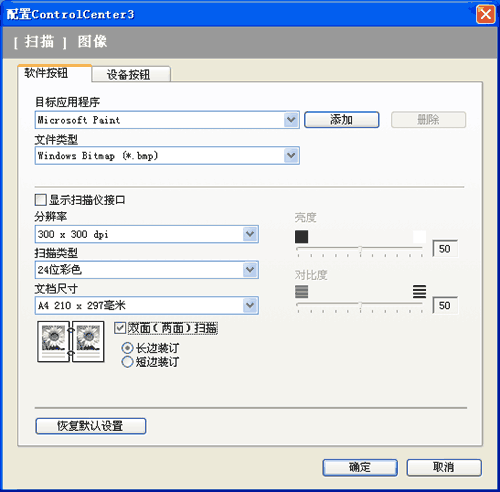
Task: Enable 显示扫描仪接口 checkbox
Action: [x=41, y=200]
